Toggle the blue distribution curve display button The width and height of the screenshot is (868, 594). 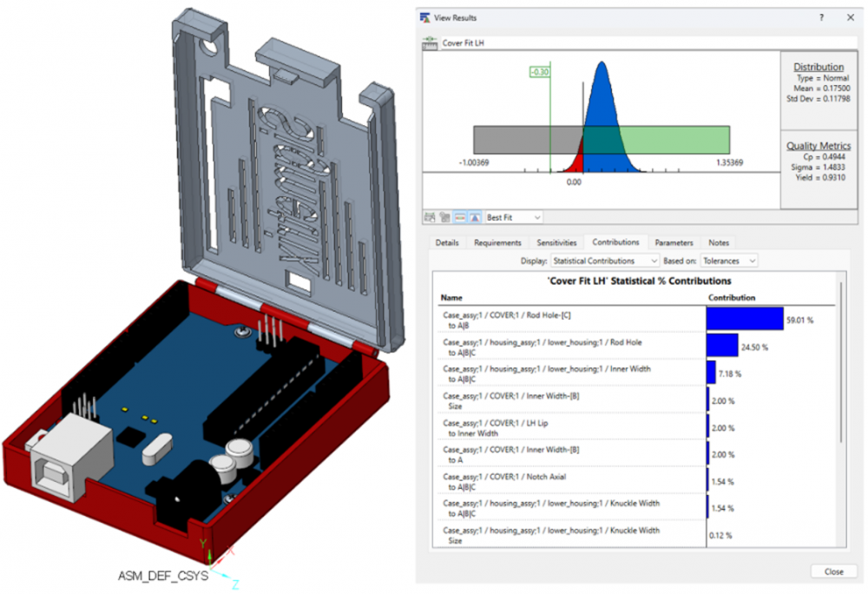click(x=474, y=217)
